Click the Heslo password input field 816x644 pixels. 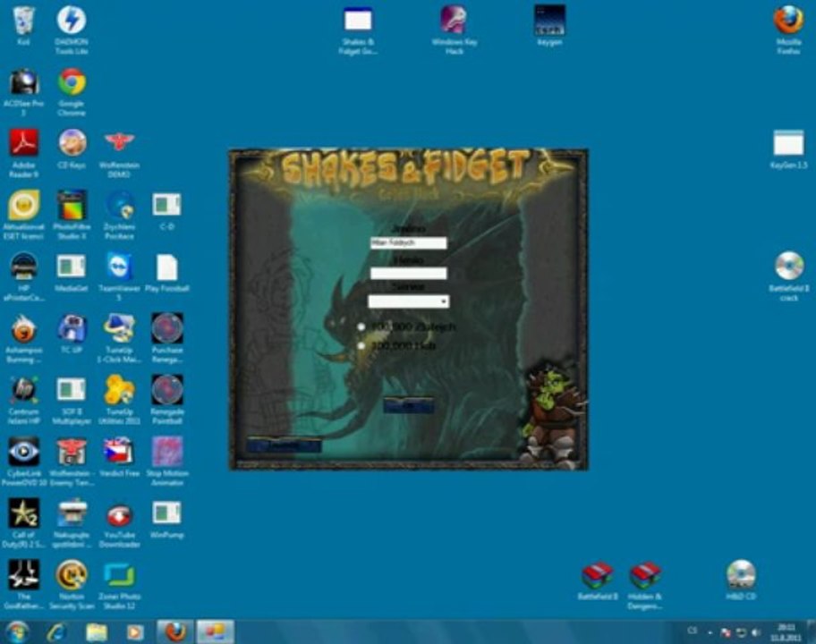point(409,273)
